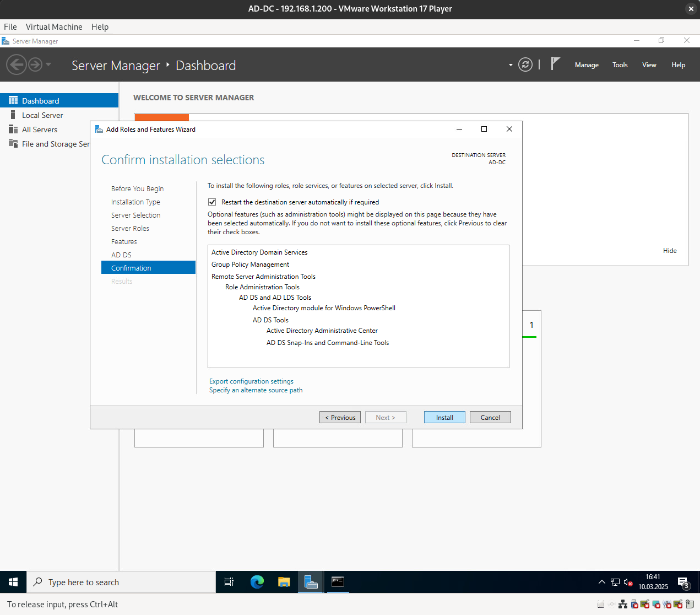The image size is (700, 615).
Task: Go to the Server Roles wizard step
Action: pos(130,228)
